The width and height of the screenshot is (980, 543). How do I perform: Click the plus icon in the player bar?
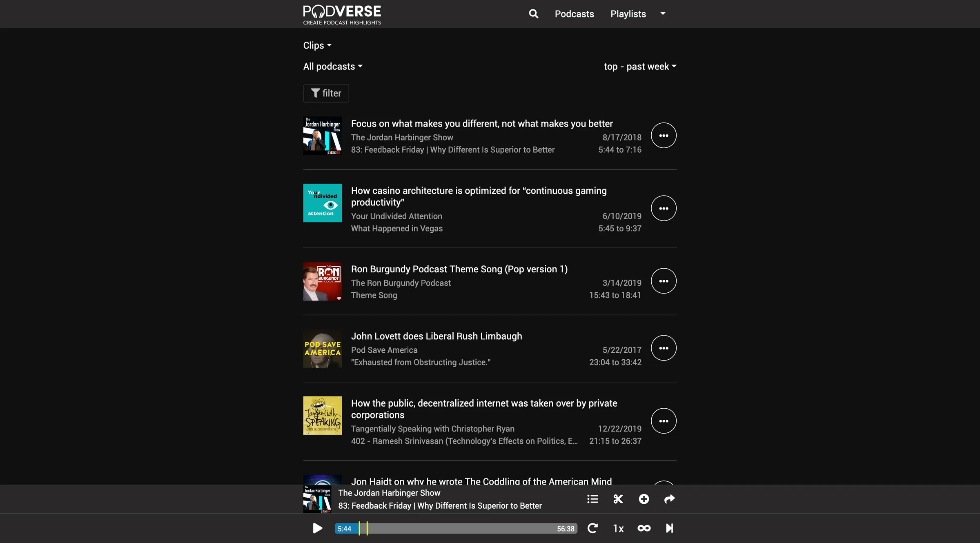point(644,499)
